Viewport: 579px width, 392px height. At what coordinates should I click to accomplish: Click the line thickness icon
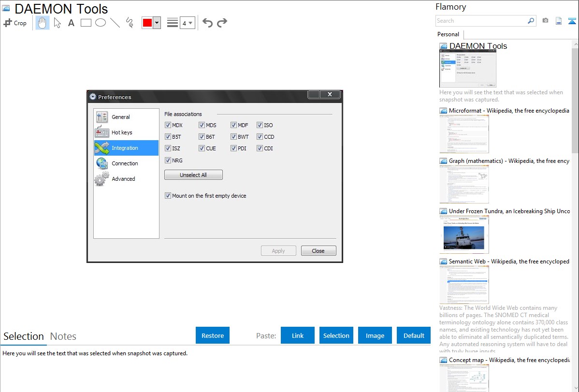coord(173,23)
